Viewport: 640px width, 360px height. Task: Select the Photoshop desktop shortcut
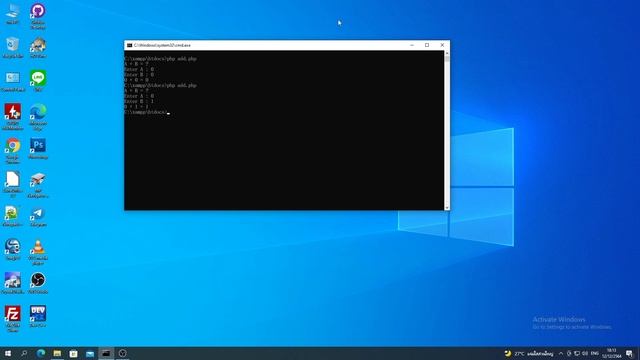[x=38, y=148]
